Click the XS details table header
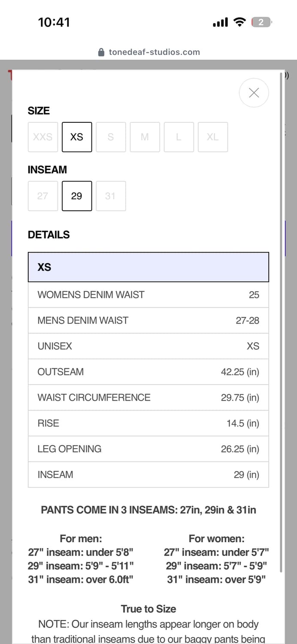297x644 pixels. (x=148, y=267)
